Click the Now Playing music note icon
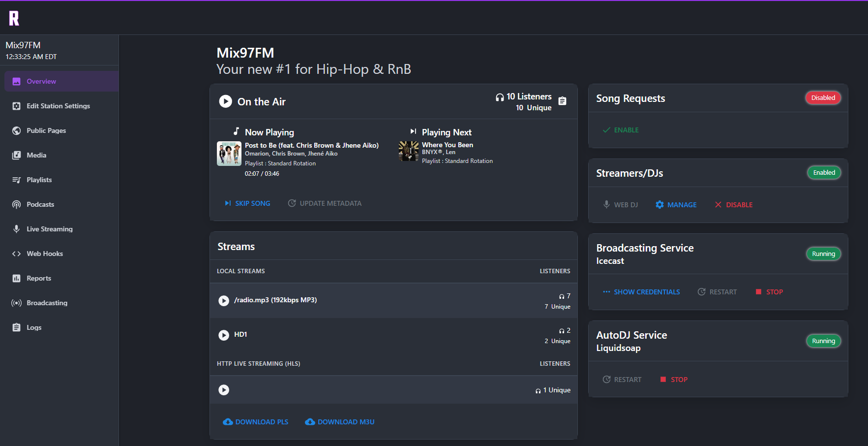This screenshot has height=446, width=868. 237,131
